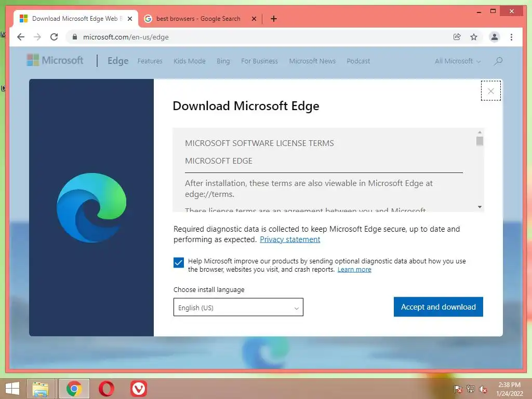532x399 pixels.
Task: Launch Opera from the taskbar
Action: 106,389
